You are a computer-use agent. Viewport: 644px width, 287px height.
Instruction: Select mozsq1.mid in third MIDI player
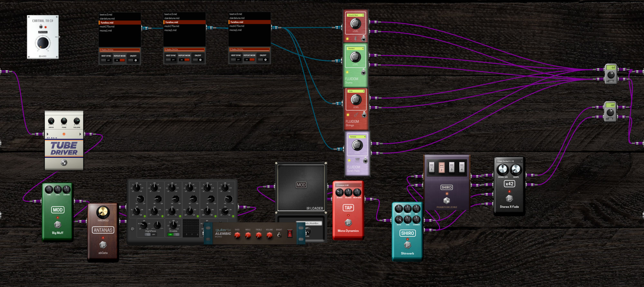pos(250,30)
